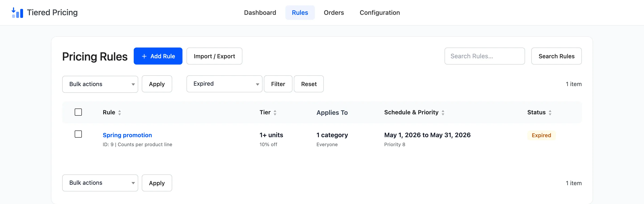
Task: Focus the Search Rules input field
Action: point(485,56)
